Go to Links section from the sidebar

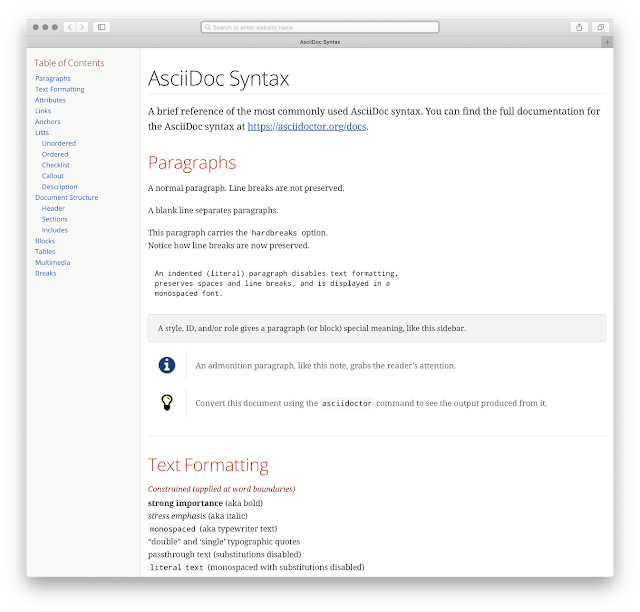pyautogui.click(x=43, y=111)
